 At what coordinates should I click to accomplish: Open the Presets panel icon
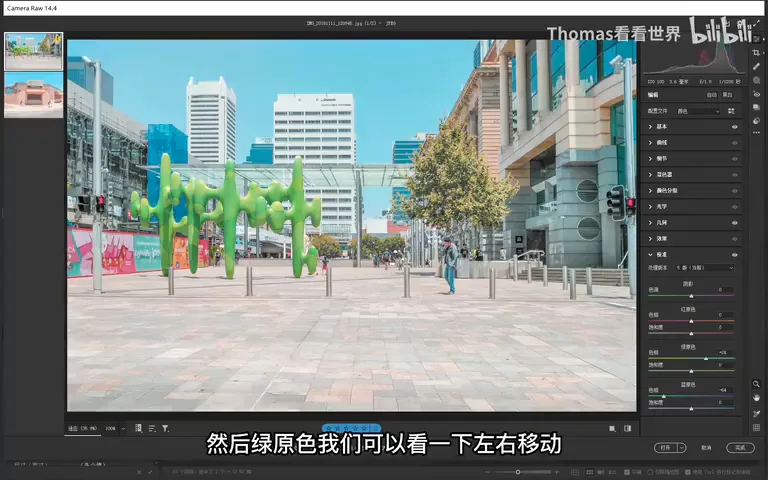click(756, 120)
